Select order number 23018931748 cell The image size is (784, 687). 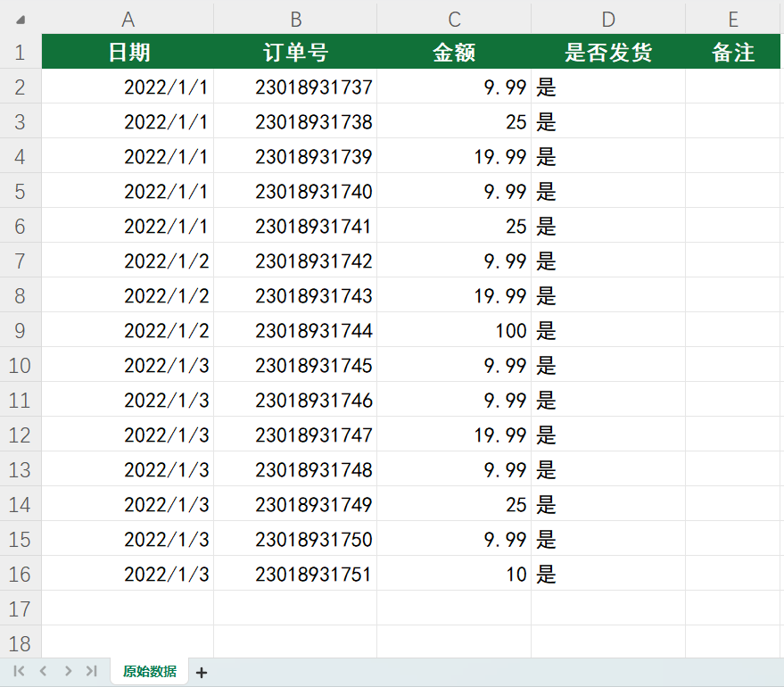pos(295,469)
